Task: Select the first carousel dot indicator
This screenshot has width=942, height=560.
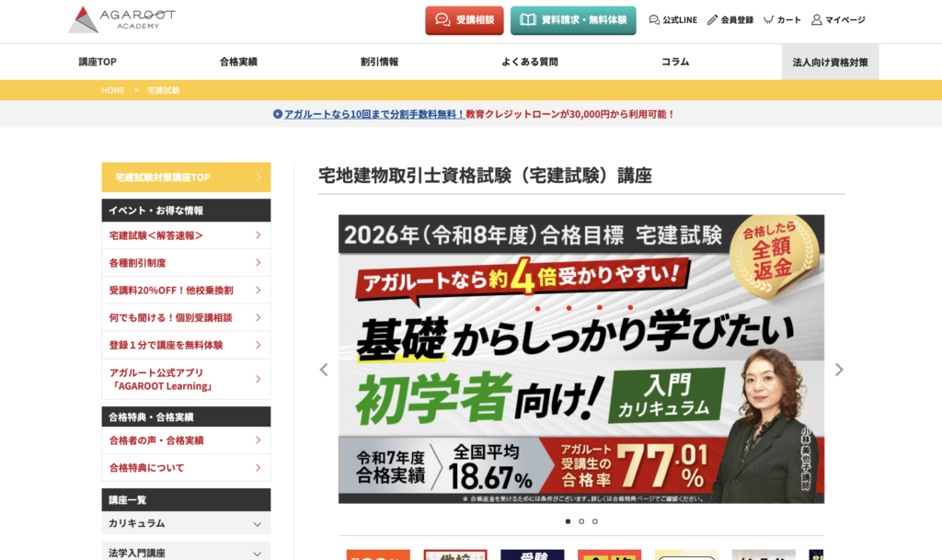Action: 568,521
